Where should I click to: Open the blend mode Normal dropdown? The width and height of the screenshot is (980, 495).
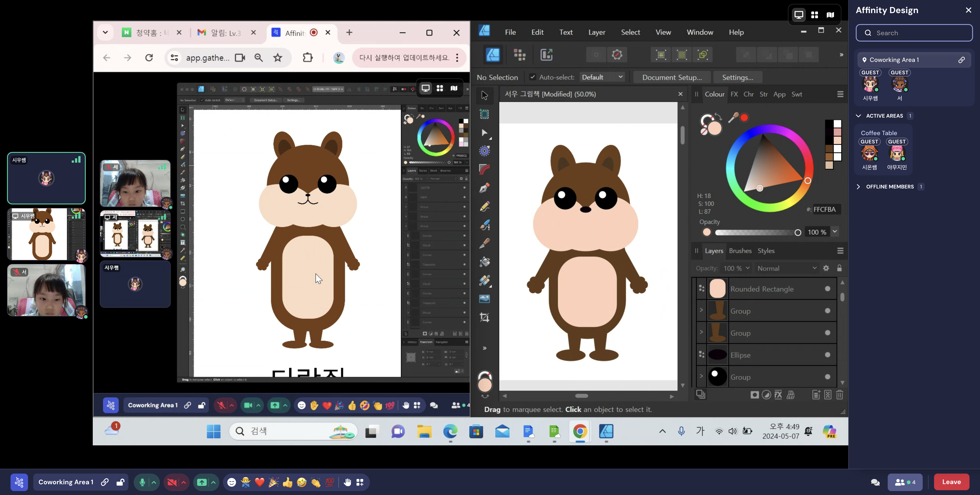click(x=787, y=268)
